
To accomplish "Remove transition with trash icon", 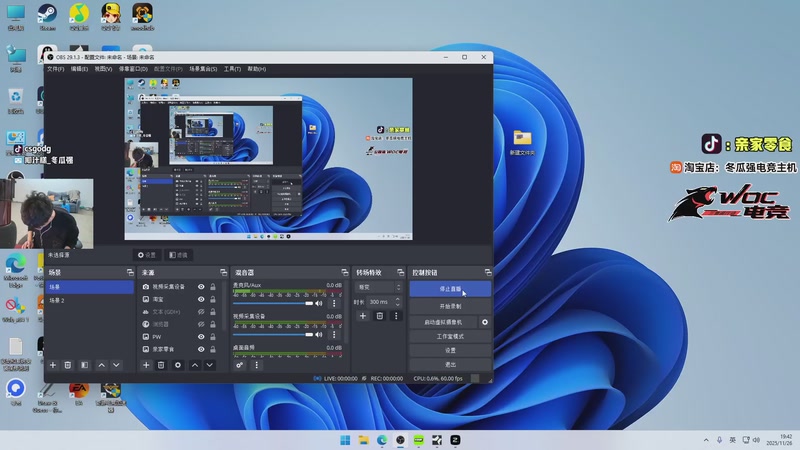I will [x=380, y=316].
